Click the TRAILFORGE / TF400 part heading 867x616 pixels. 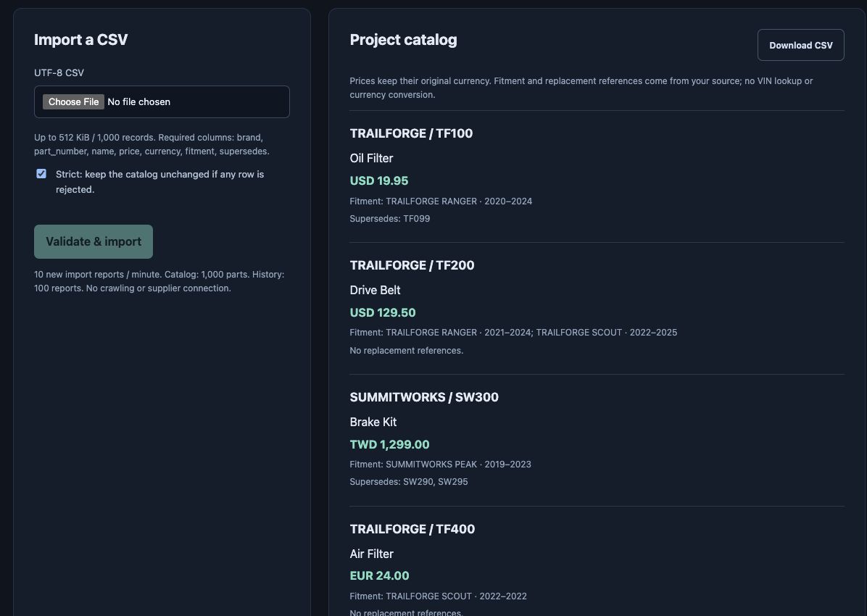[x=412, y=529]
